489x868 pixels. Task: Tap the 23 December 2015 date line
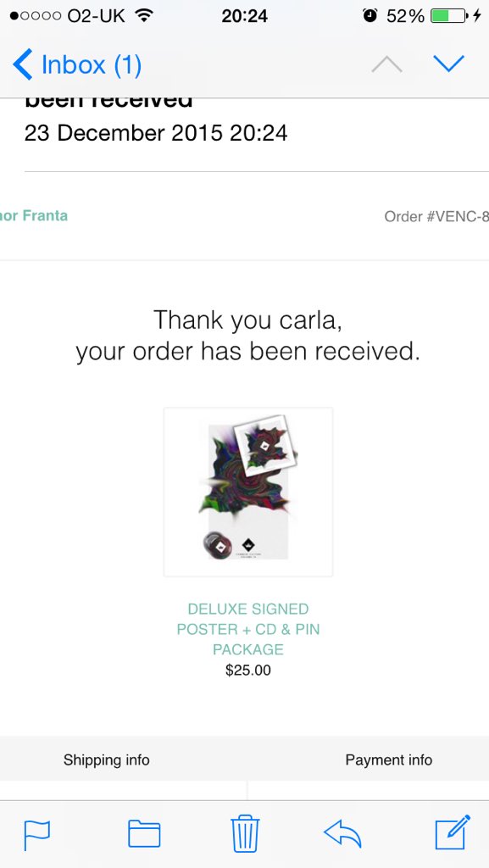point(156,133)
